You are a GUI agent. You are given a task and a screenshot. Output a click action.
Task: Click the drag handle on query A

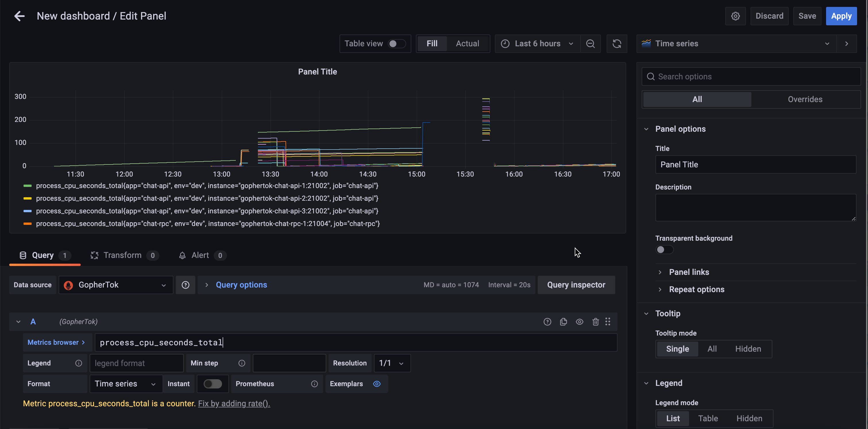(x=607, y=322)
